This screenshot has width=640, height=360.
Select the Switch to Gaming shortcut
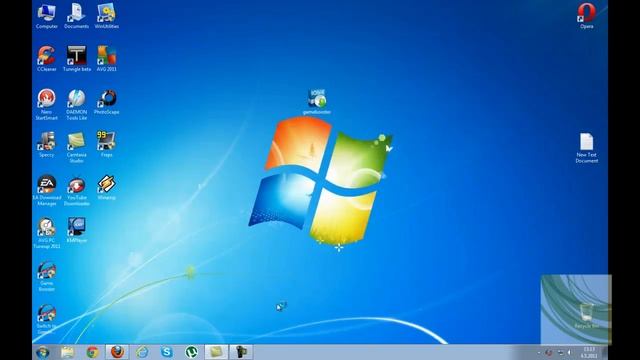coord(47,319)
